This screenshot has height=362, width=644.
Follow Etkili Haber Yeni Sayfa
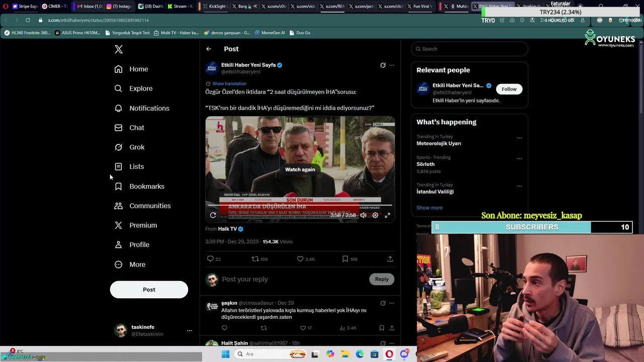click(509, 89)
